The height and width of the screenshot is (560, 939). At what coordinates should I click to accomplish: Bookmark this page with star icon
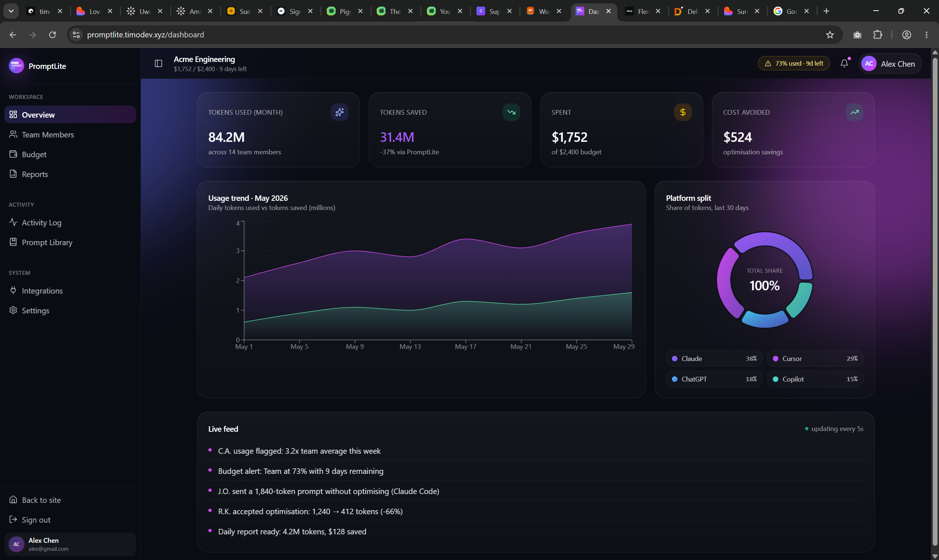830,35
